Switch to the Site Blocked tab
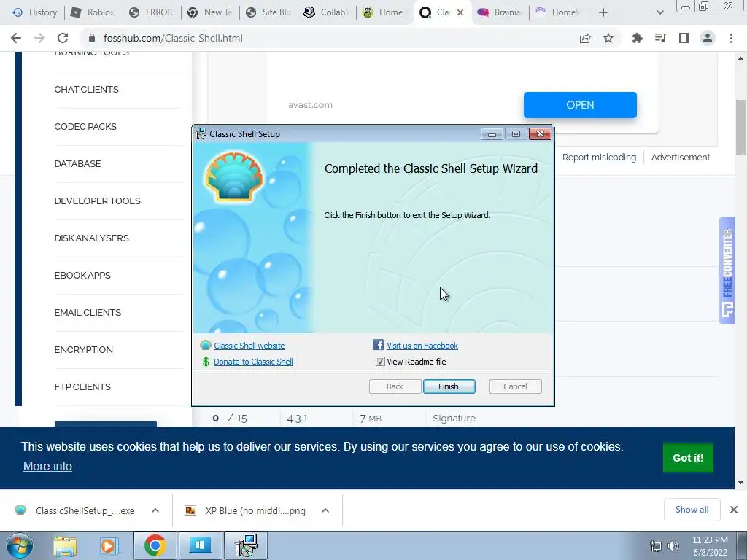The height and width of the screenshot is (560, 747). 268,12
